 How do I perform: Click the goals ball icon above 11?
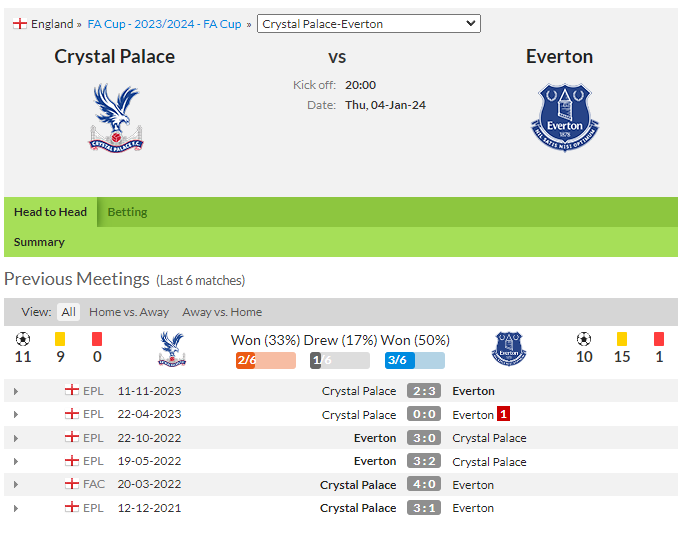pyautogui.click(x=23, y=339)
